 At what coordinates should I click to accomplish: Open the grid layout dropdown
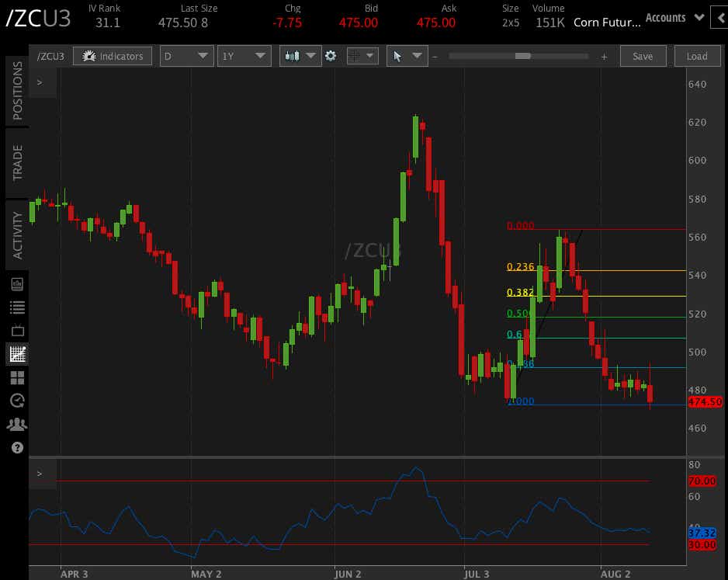click(362, 56)
